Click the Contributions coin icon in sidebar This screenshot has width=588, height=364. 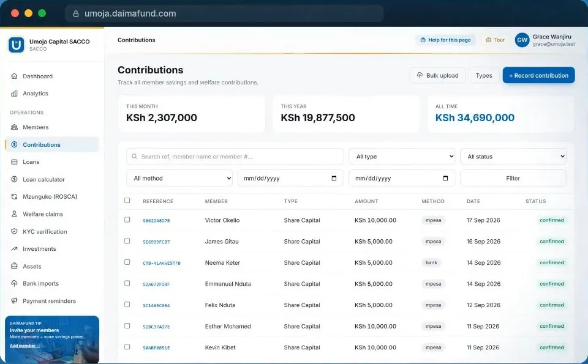(14, 144)
